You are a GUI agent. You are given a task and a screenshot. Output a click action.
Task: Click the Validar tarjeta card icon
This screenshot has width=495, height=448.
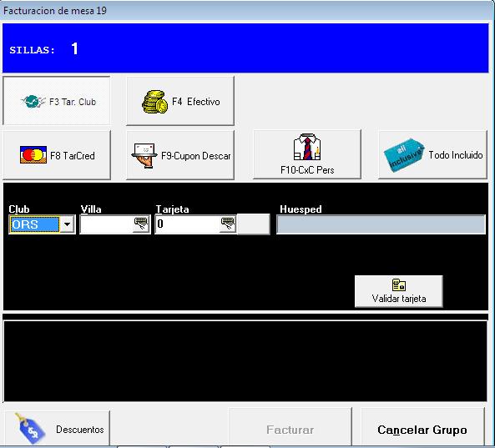click(399, 284)
